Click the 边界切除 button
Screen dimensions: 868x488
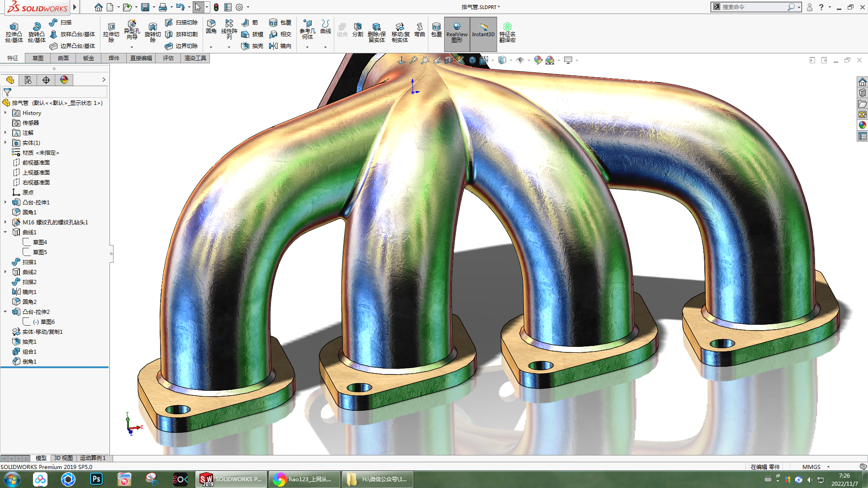181,46
